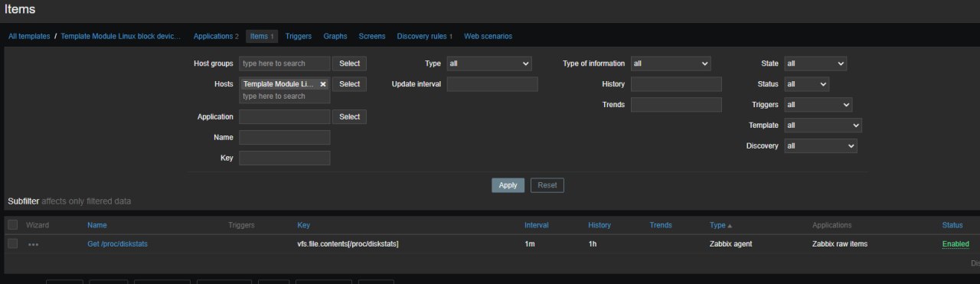Select a host group with Select button
The width and height of the screenshot is (980, 284).
click(x=349, y=64)
